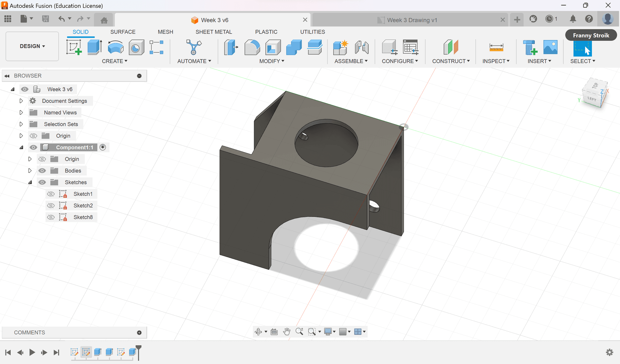Show Sketch1 via its eye icon
The image size is (620, 364).
(51, 194)
